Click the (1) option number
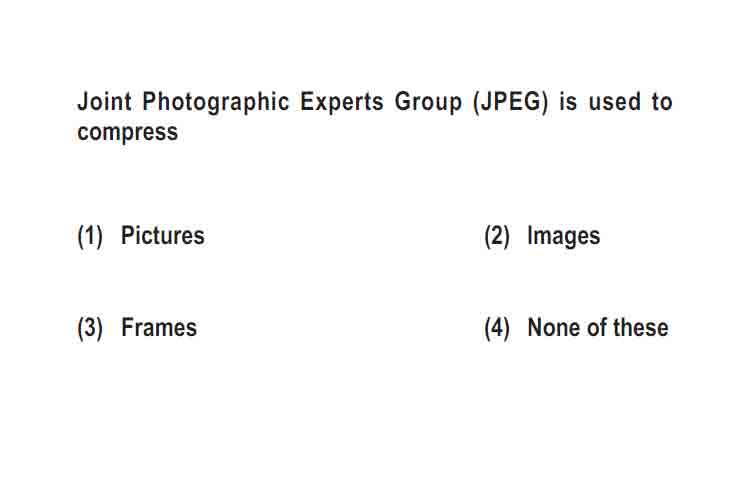 click(90, 236)
